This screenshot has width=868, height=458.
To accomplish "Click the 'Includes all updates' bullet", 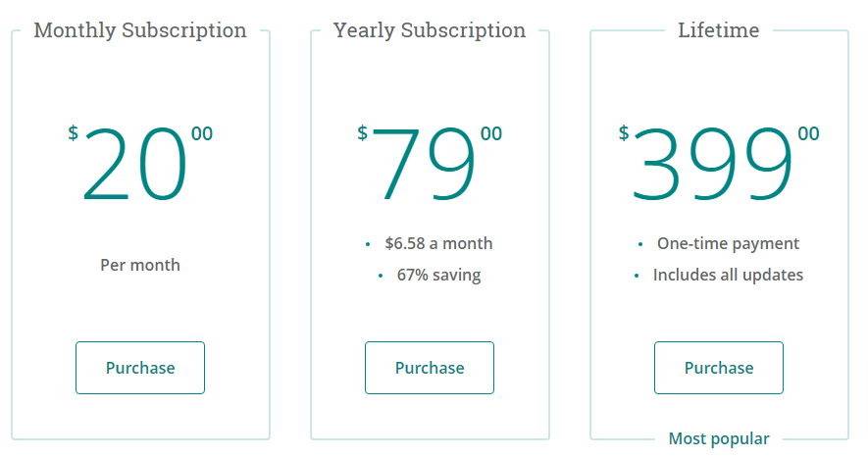I will point(728,275).
